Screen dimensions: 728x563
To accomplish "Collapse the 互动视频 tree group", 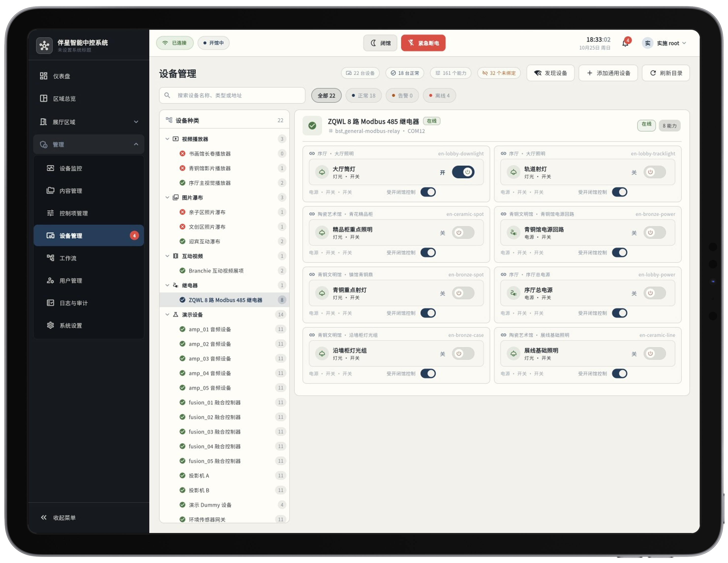I will tap(167, 256).
